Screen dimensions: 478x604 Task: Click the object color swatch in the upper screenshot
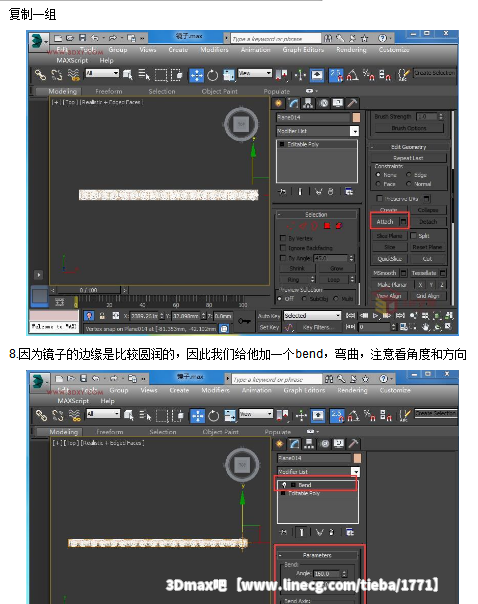click(x=356, y=117)
